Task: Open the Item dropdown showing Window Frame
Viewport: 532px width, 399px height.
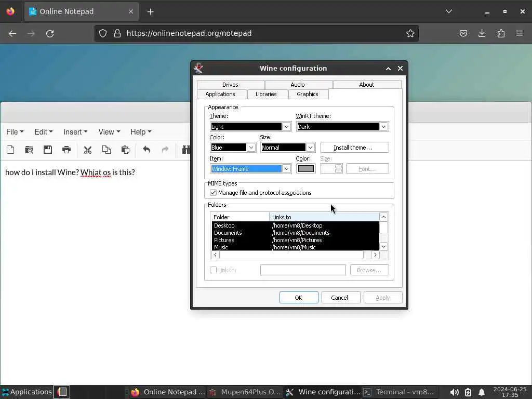Action: tap(251, 169)
